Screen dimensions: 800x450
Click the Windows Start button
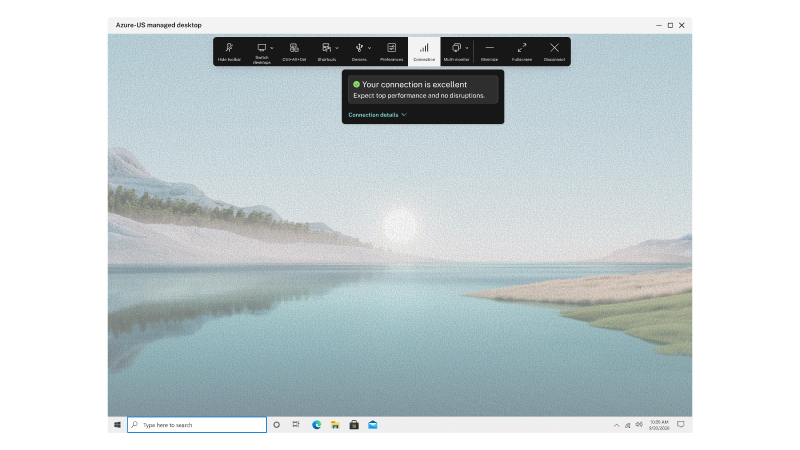118,425
